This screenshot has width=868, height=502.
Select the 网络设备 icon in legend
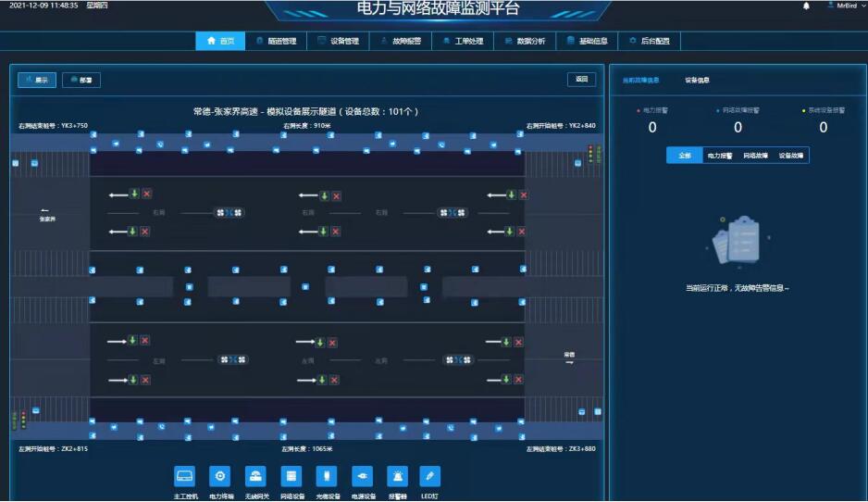[291, 476]
